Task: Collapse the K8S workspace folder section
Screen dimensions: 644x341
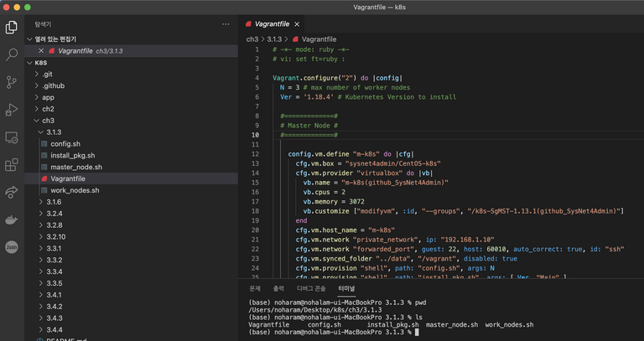Action: point(29,63)
